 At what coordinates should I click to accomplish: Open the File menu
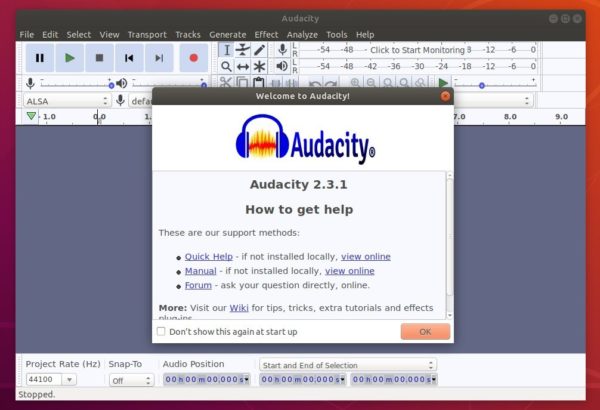pyautogui.click(x=27, y=34)
